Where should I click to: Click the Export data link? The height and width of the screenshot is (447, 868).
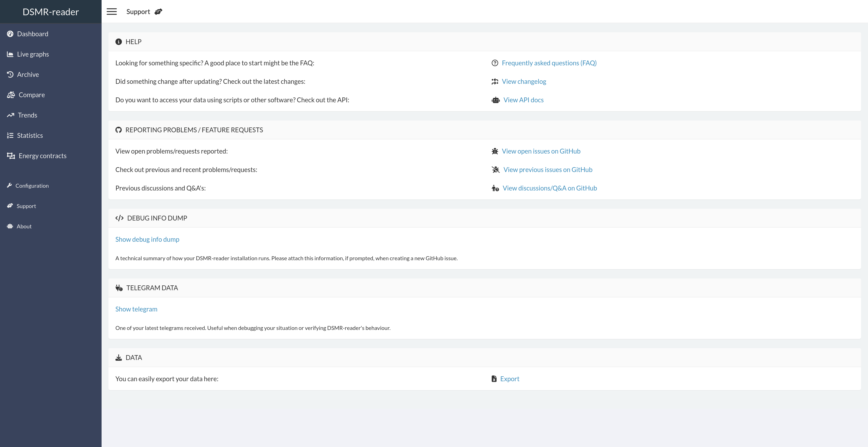coord(509,379)
